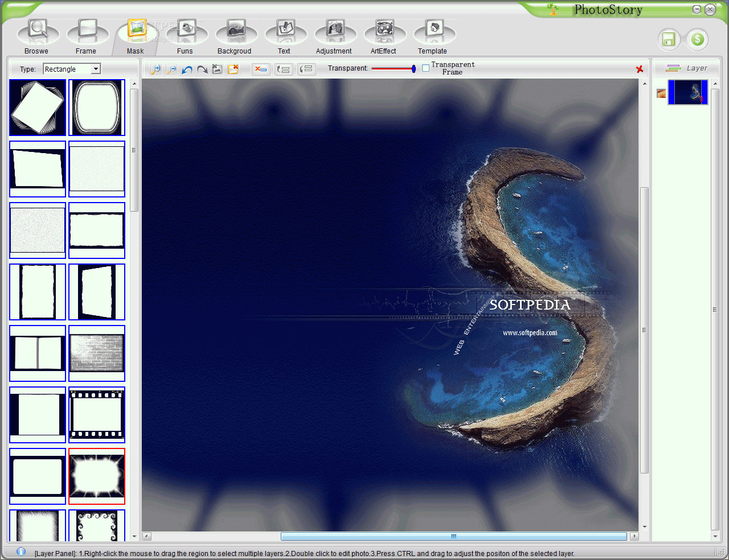Viewport: 729px width, 560px height.
Task: Select the brick wall mask
Action: tap(97, 353)
